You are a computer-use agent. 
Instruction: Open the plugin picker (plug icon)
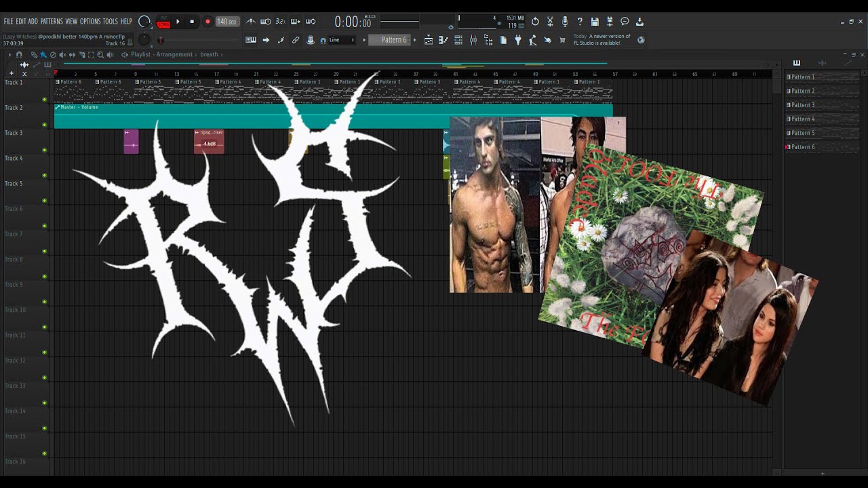click(518, 40)
